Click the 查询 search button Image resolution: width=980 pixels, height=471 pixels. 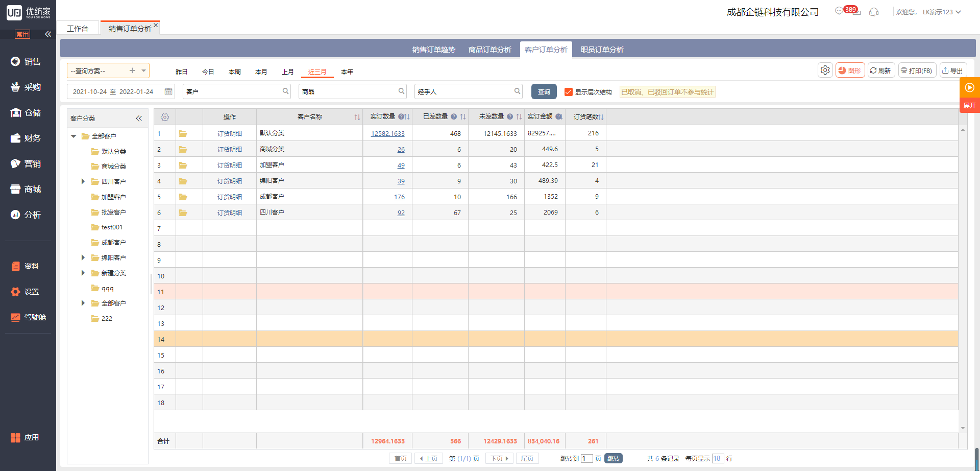pyautogui.click(x=544, y=91)
